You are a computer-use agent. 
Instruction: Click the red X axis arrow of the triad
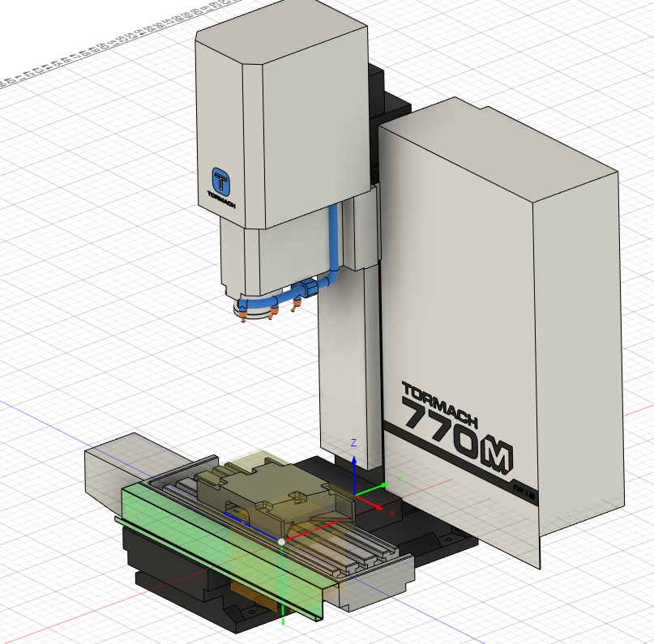[368, 501]
